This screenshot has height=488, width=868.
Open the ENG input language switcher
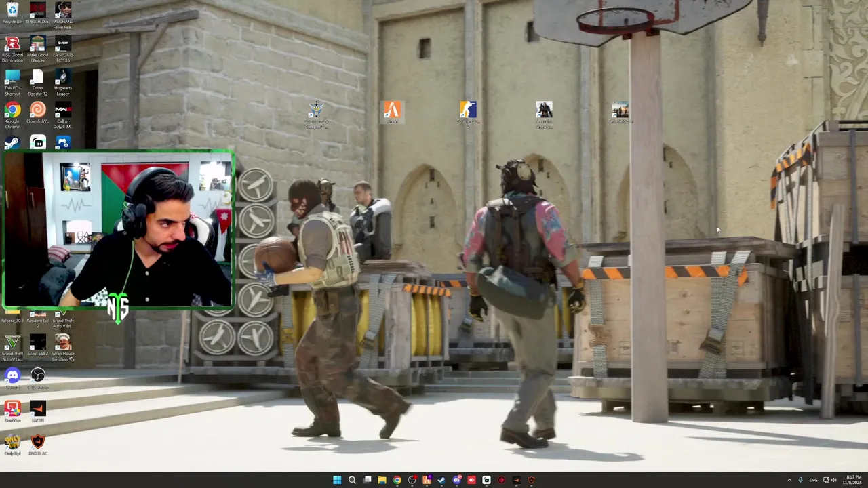(813, 480)
